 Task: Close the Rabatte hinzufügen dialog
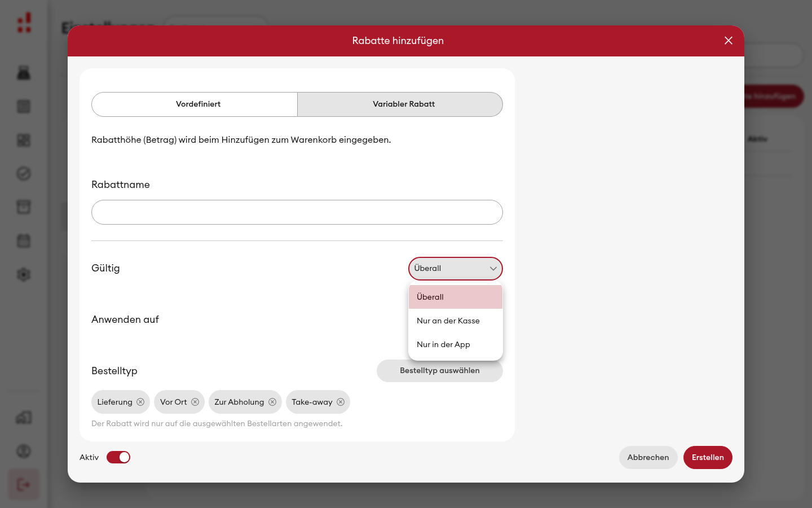click(x=729, y=41)
